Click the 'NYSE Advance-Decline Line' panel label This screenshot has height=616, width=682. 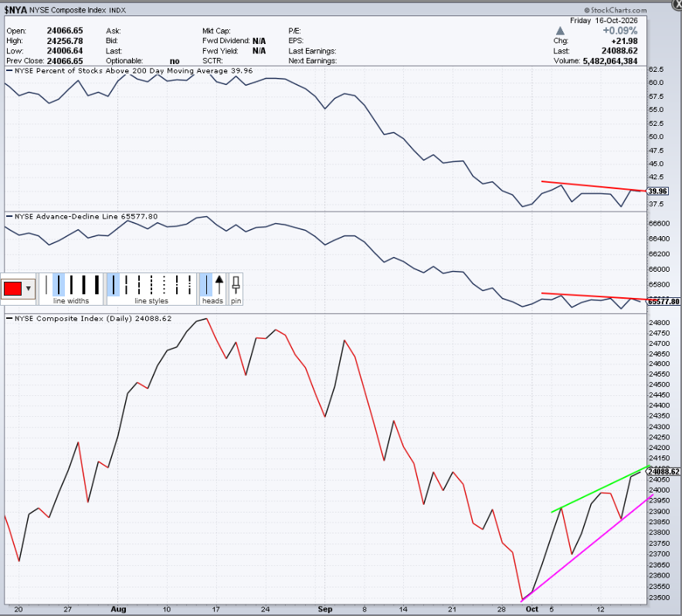[66, 216]
